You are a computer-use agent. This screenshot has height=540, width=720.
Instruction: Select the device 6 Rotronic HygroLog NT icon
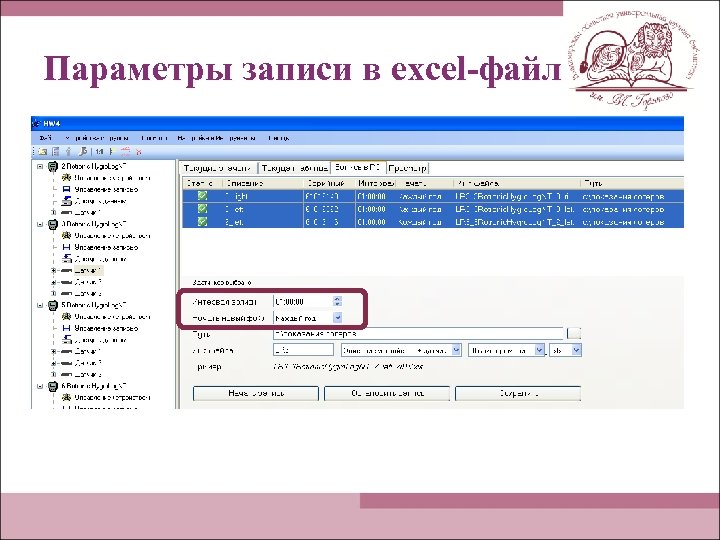53,386
